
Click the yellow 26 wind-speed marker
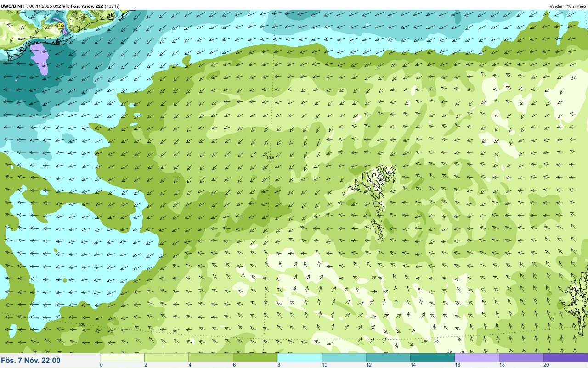point(61,26)
